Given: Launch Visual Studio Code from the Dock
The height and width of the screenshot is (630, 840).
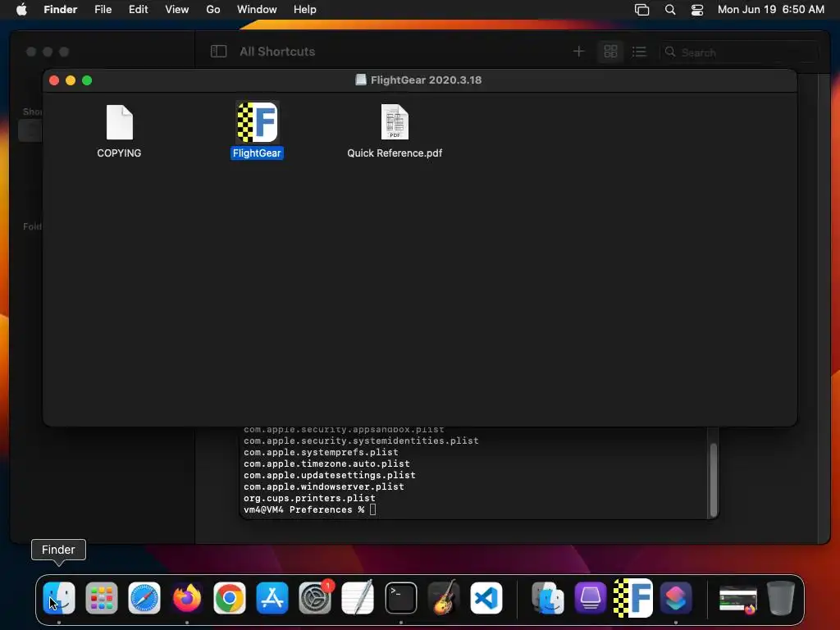Looking at the screenshot, I should 486,598.
